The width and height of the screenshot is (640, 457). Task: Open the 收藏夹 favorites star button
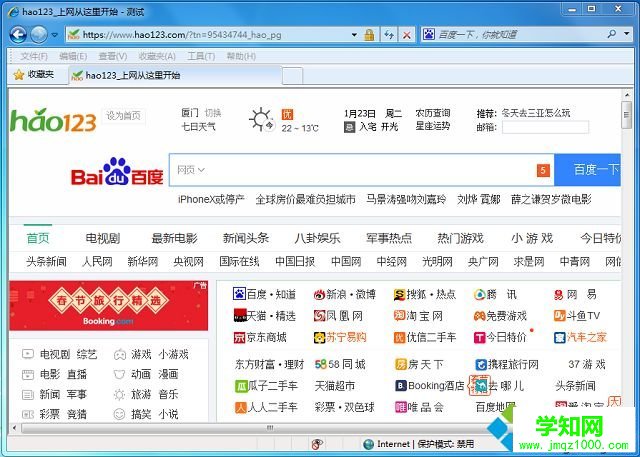[x=33, y=75]
